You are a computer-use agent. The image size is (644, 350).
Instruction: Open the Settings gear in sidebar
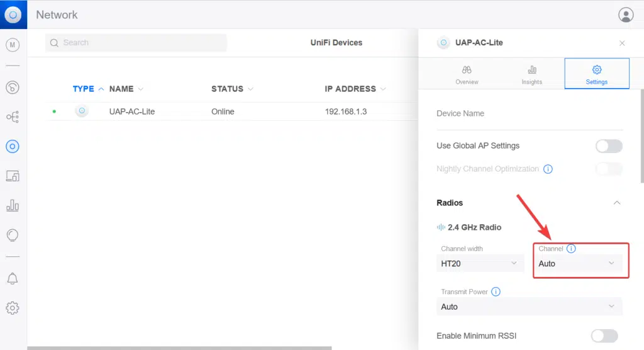13,308
